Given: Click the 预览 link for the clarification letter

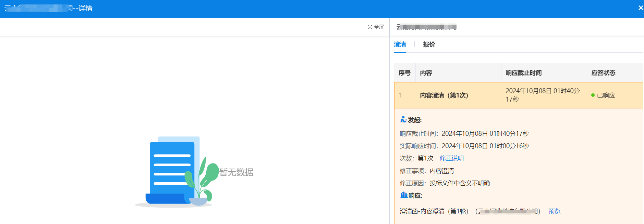Looking at the screenshot, I should coord(554,211).
